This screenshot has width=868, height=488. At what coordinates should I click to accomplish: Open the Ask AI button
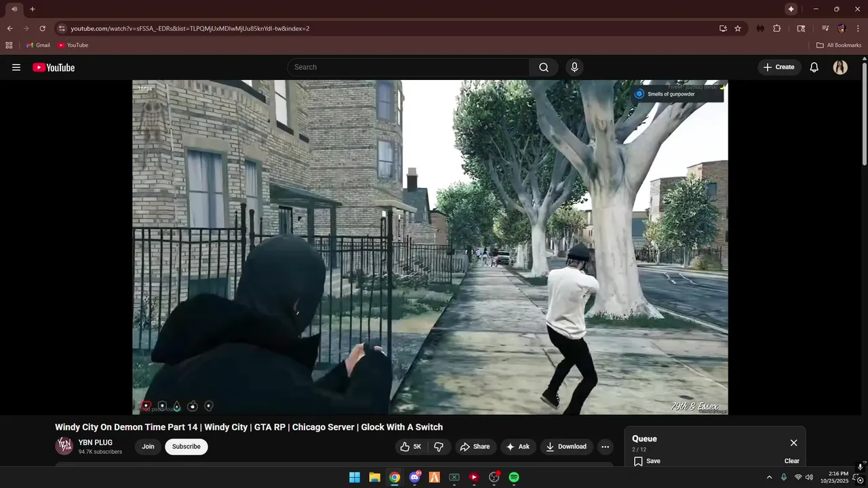tap(518, 447)
